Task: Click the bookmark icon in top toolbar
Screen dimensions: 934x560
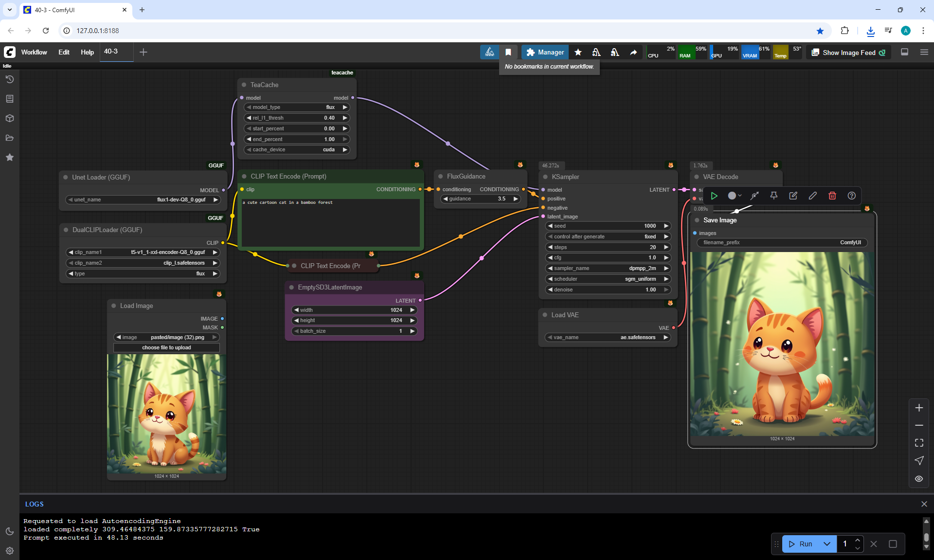Action: 508,52
